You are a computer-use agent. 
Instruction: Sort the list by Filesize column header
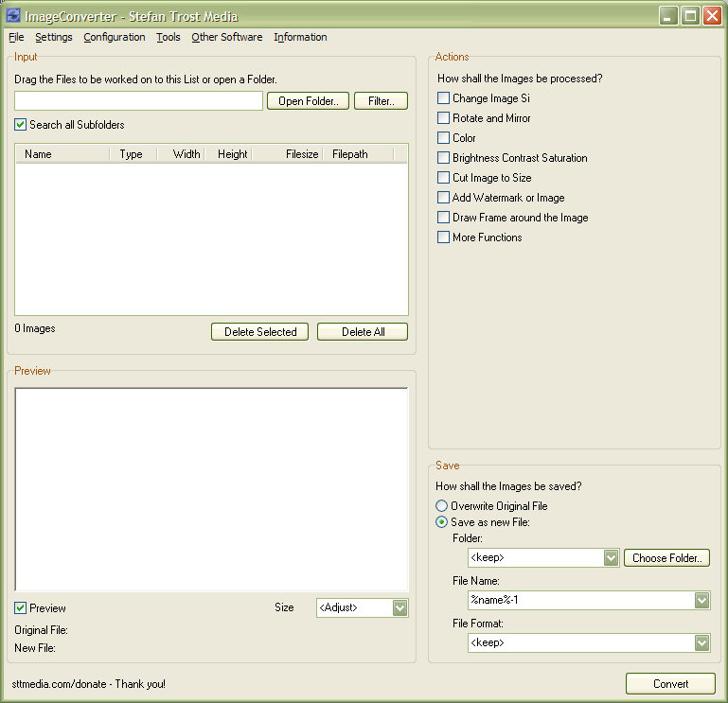302,154
